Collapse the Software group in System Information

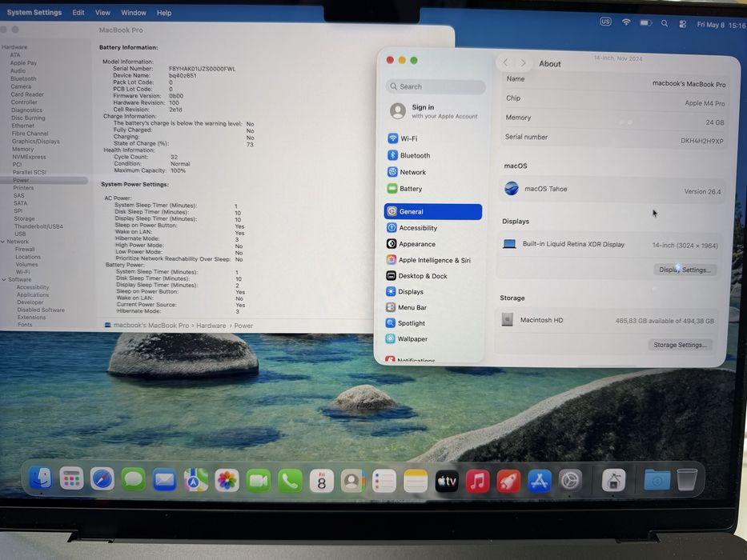click(x=4, y=279)
